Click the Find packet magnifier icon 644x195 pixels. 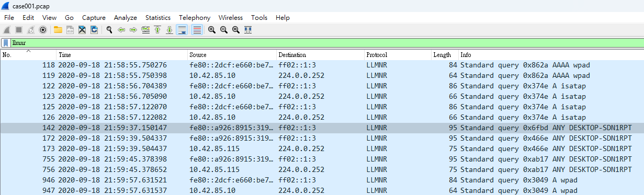tap(109, 30)
